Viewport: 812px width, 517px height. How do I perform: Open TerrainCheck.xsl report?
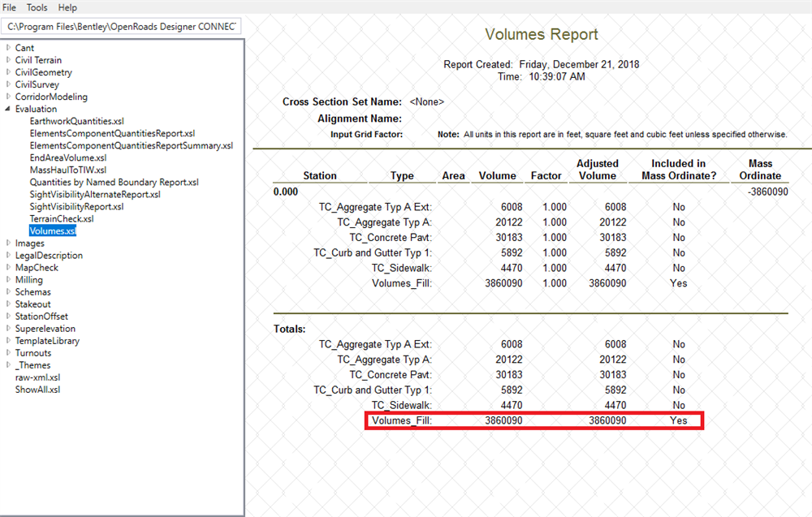62,218
